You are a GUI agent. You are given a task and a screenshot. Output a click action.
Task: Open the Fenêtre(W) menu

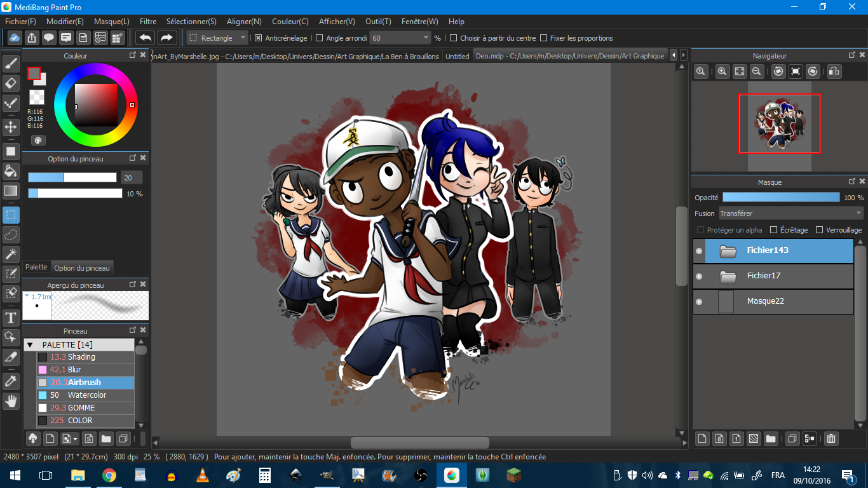click(419, 21)
